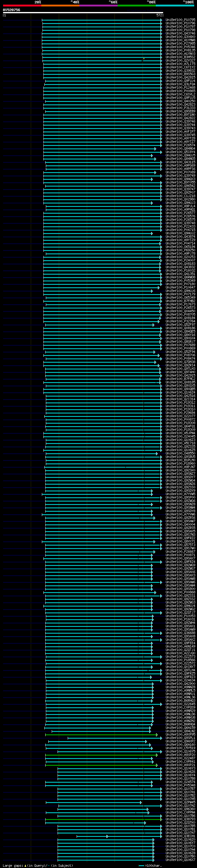Click the =100char. scale legend

(x=151, y=866)
